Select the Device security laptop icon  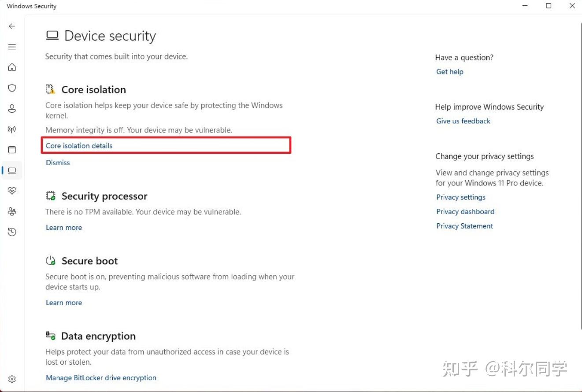click(12, 170)
